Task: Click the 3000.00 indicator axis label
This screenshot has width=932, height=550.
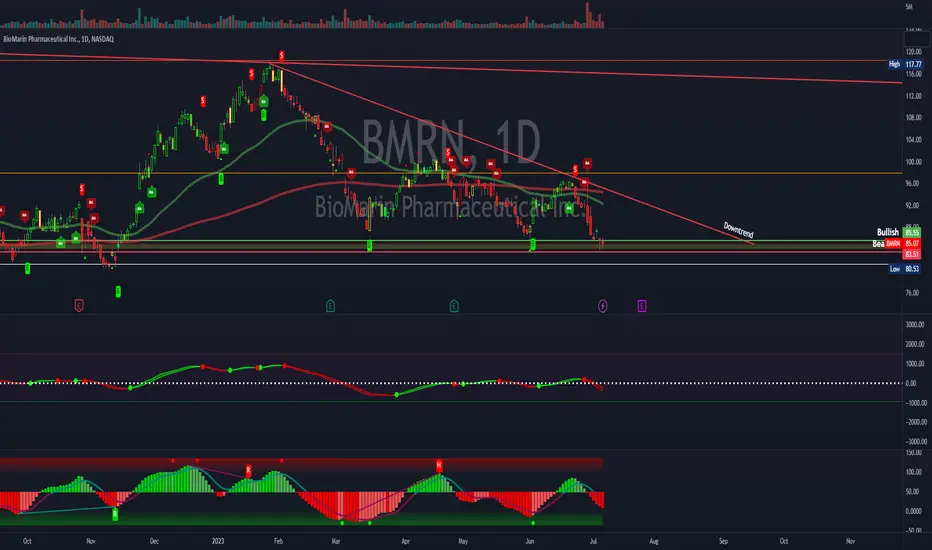Action: pos(915,325)
